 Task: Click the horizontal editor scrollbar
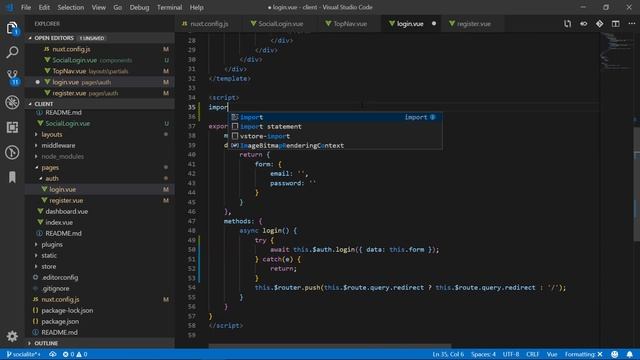(x=330, y=346)
